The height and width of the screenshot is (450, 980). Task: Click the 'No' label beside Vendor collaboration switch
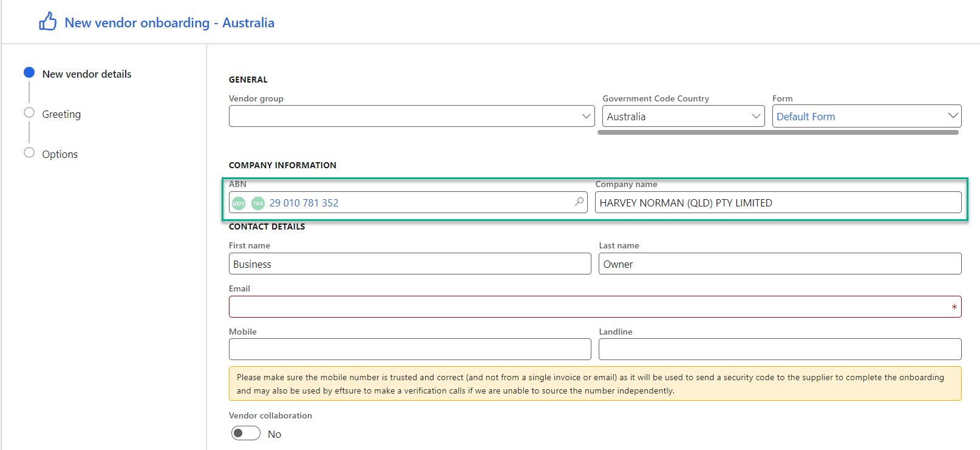274,434
